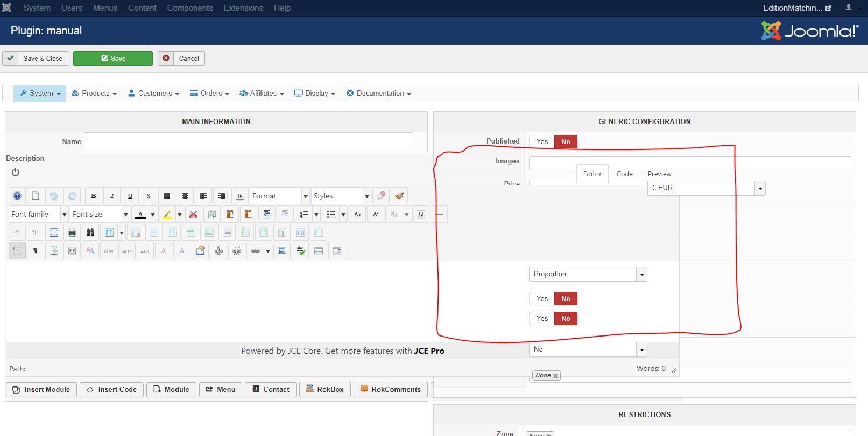This screenshot has width=868, height=436.
Task: Click the Name input field
Action: pos(248,140)
